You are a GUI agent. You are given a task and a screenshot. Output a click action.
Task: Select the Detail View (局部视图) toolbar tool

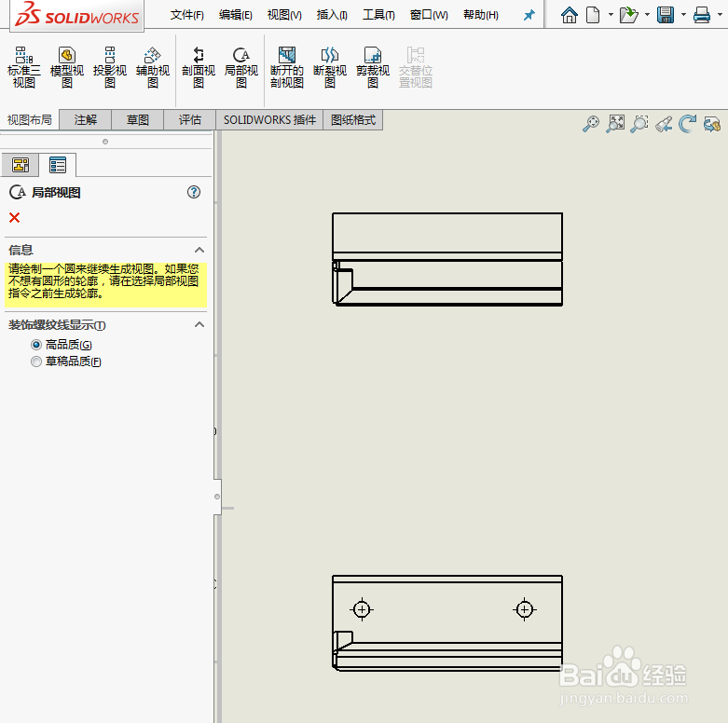(x=241, y=67)
